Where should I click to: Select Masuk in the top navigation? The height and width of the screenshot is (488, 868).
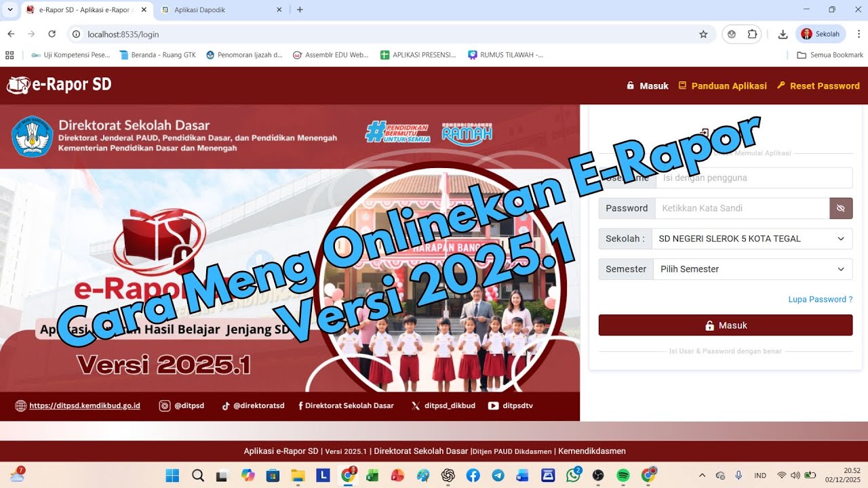pos(648,86)
